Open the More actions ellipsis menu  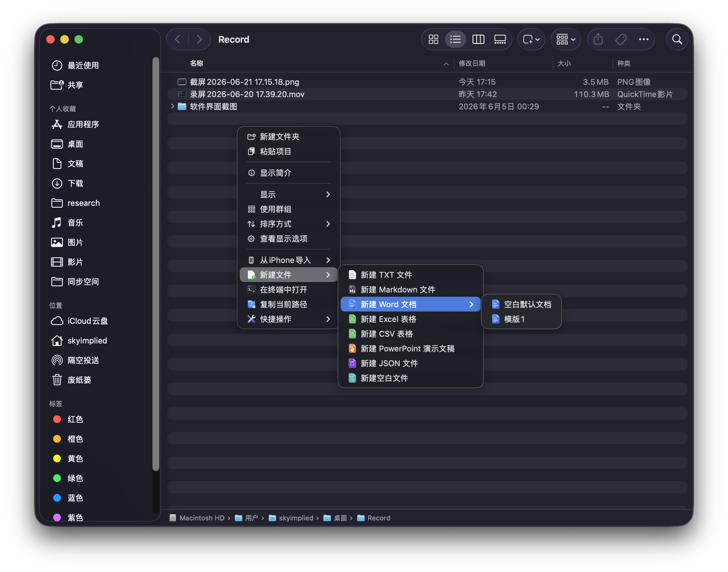643,40
